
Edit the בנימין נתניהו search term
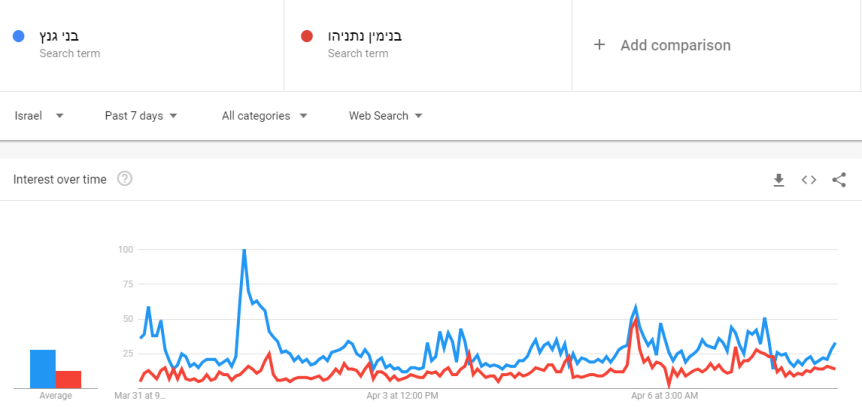coord(365,37)
